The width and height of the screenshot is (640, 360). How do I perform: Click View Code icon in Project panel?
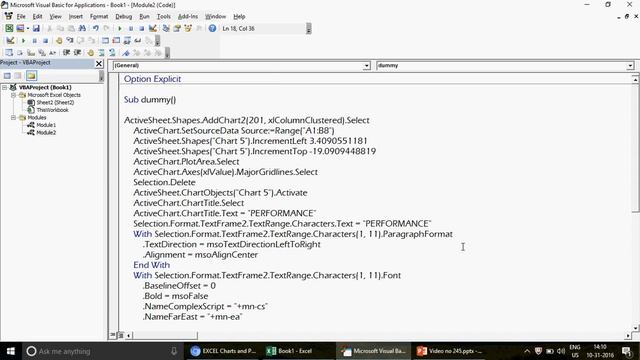[x=7, y=76]
